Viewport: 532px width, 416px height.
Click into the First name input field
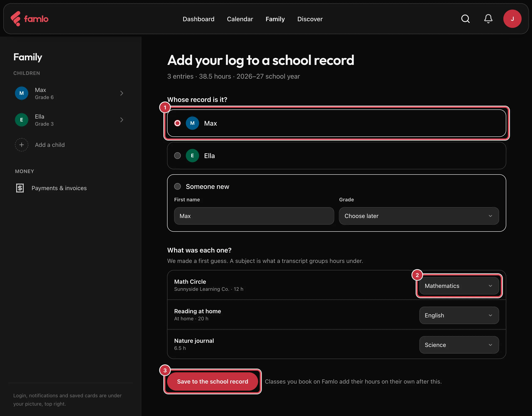[254, 216]
